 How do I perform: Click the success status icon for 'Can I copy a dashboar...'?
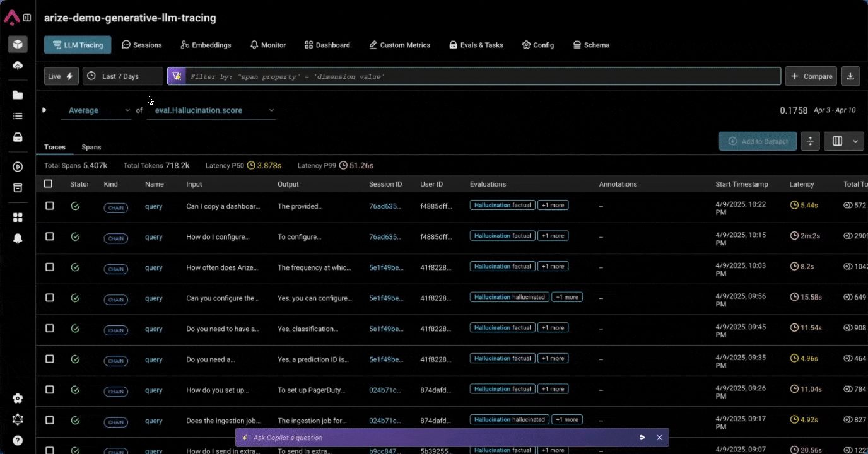(75, 206)
